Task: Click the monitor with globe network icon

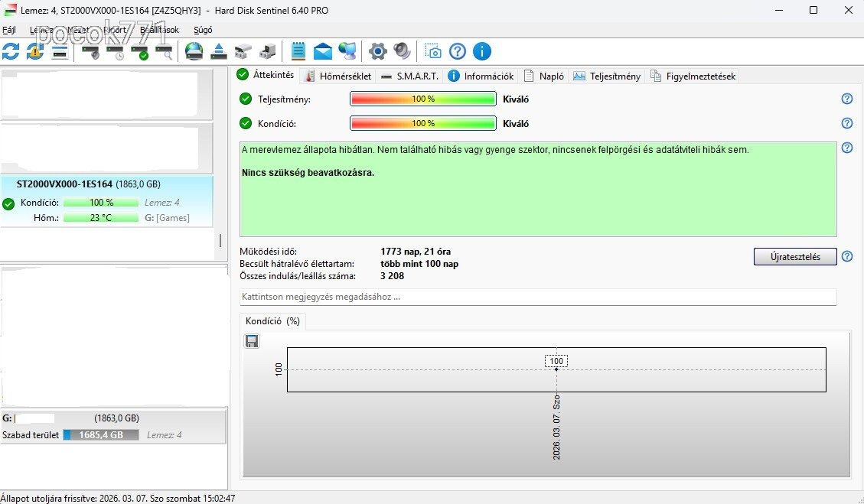Action: [x=347, y=52]
